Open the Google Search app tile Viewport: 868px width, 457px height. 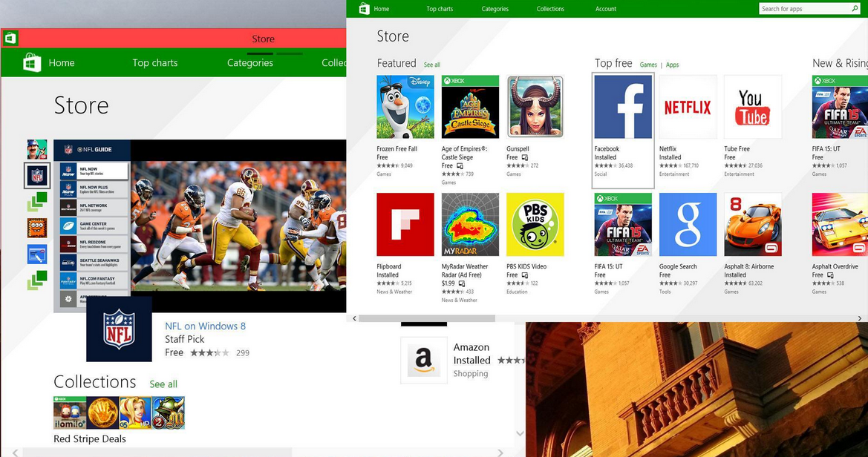tap(688, 224)
